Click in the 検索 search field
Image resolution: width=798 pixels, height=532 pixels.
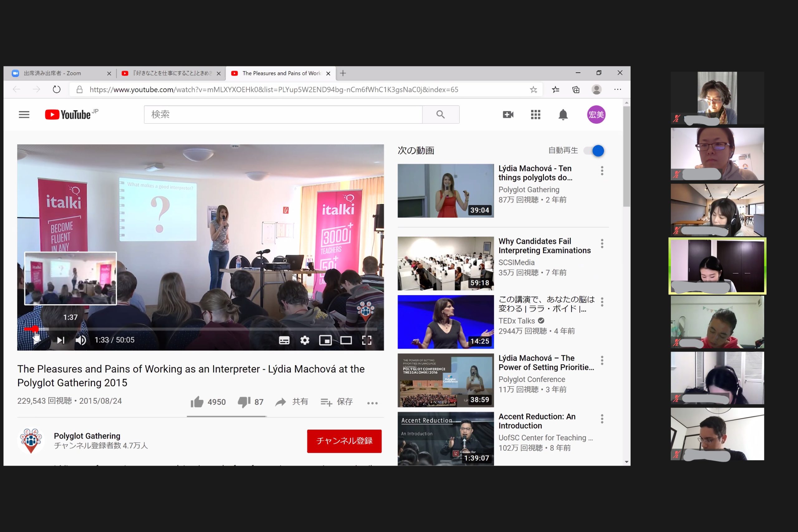point(283,114)
